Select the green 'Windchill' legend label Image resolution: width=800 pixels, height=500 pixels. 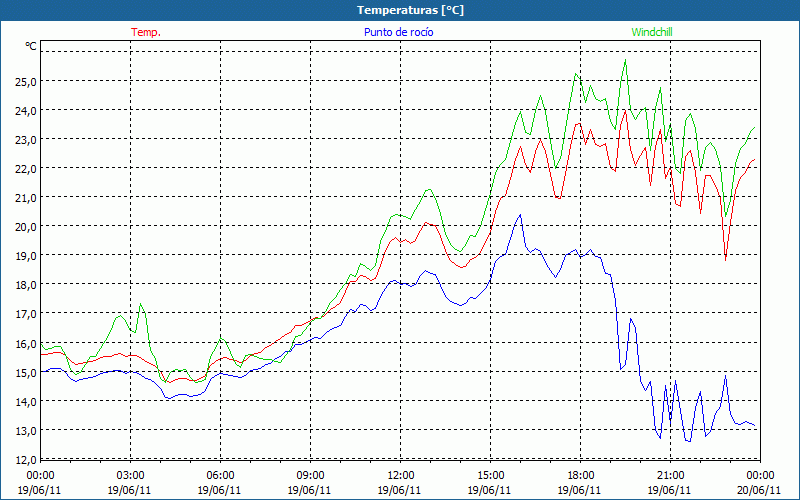click(x=652, y=32)
